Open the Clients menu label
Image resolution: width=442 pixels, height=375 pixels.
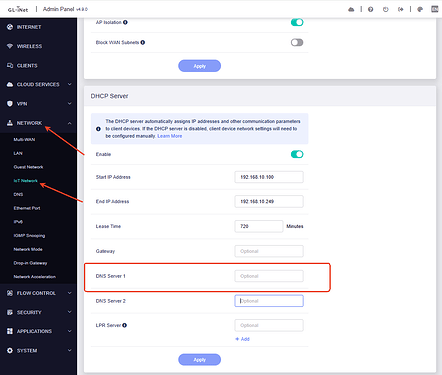27,65
